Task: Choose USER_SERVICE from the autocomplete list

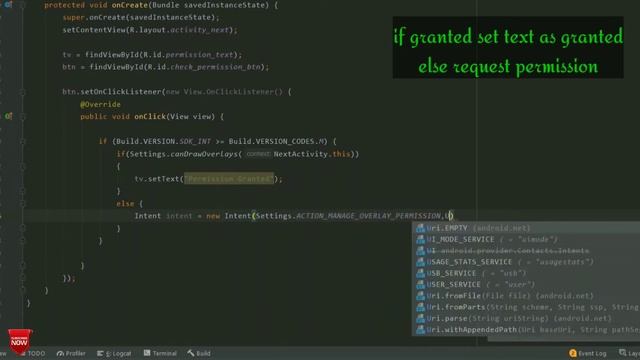Action: coord(526,284)
